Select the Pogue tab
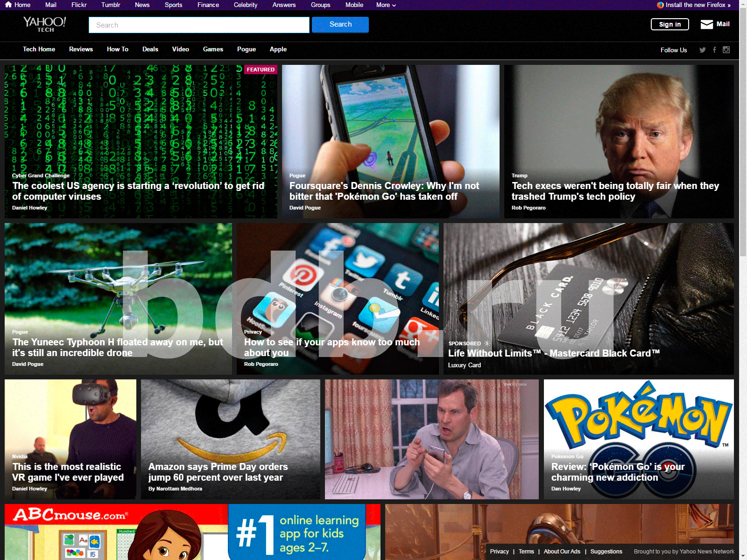Viewport: 747px width, 560px height. [x=247, y=49]
